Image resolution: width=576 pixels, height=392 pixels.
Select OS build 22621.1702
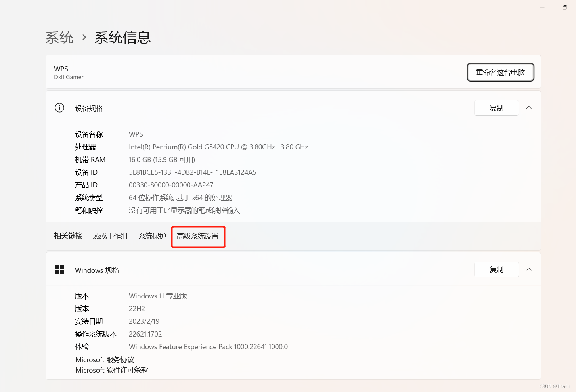[x=145, y=334]
